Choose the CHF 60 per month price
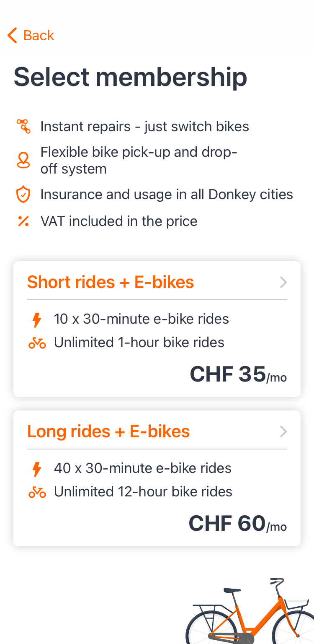Viewport: 314px width, 644px height. click(237, 524)
